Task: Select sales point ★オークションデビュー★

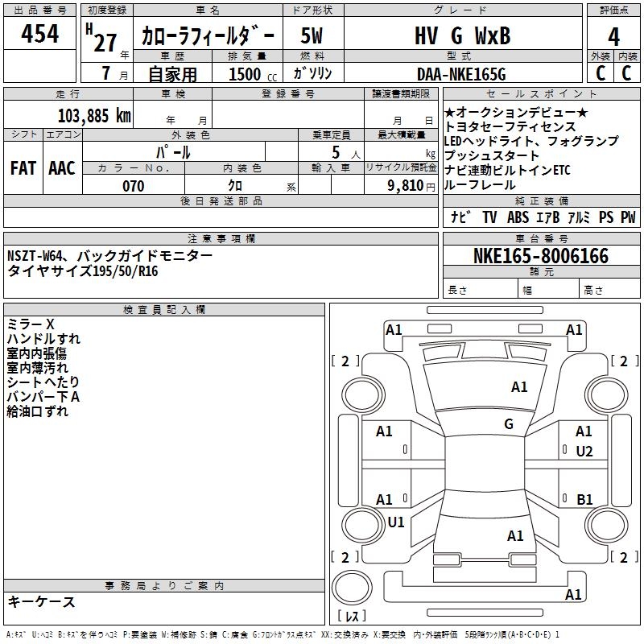Action: click(516, 112)
